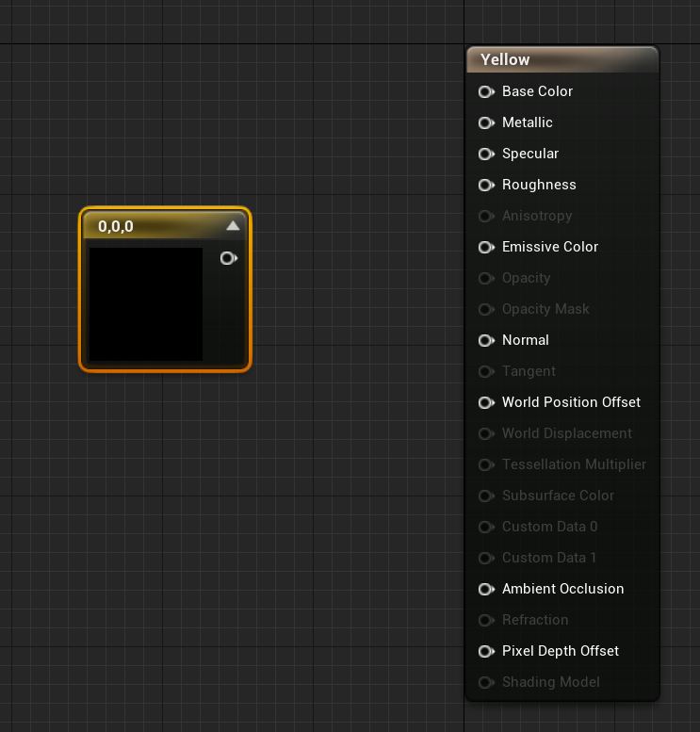Click the Pixel Depth Offset label
Screen dimensions: 700x732
(561, 651)
